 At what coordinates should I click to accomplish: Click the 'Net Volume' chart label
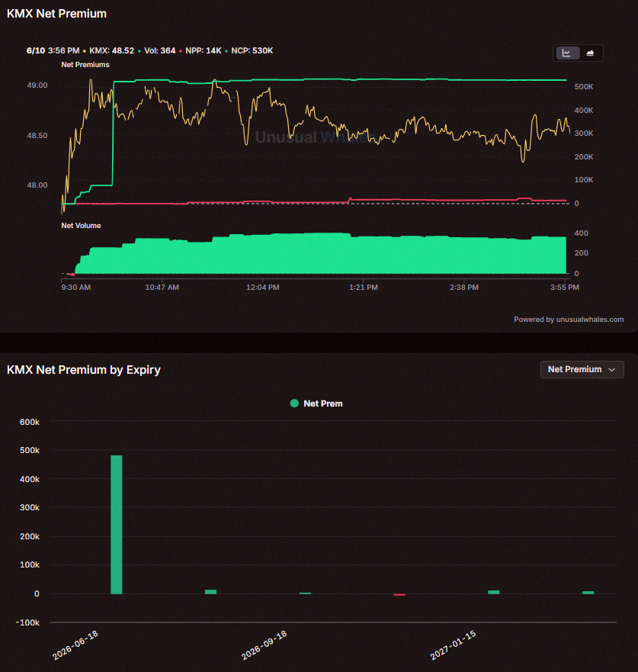pyautogui.click(x=81, y=226)
